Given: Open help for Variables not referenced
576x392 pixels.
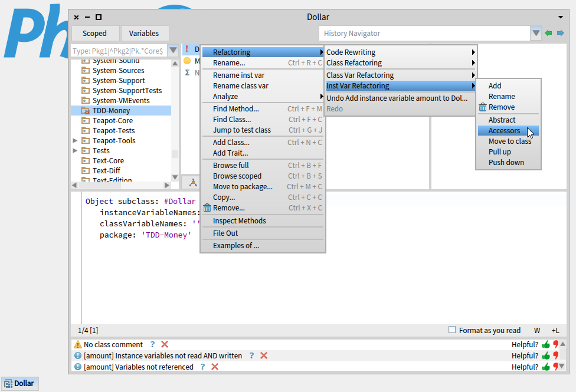Looking at the screenshot, I should [203, 367].
